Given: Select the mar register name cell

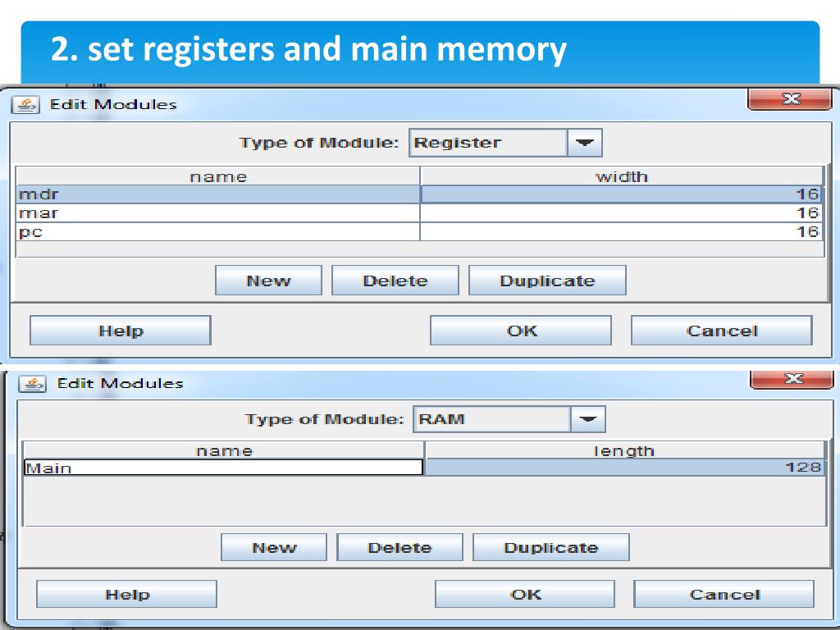Looking at the screenshot, I should click(x=217, y=213).
